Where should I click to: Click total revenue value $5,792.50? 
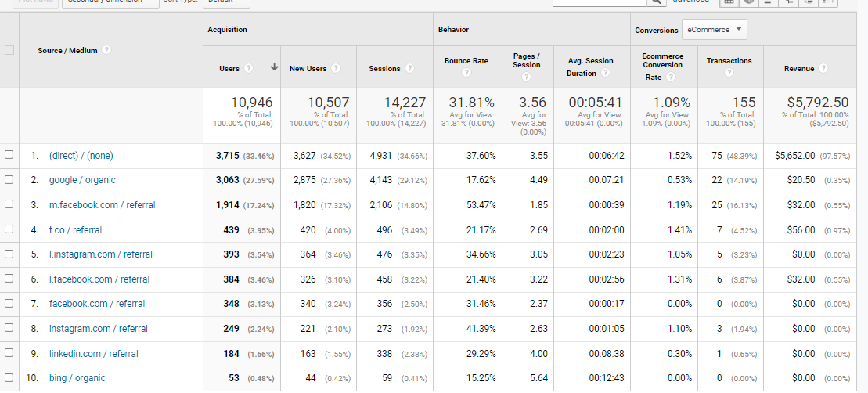tap(818, 103)
